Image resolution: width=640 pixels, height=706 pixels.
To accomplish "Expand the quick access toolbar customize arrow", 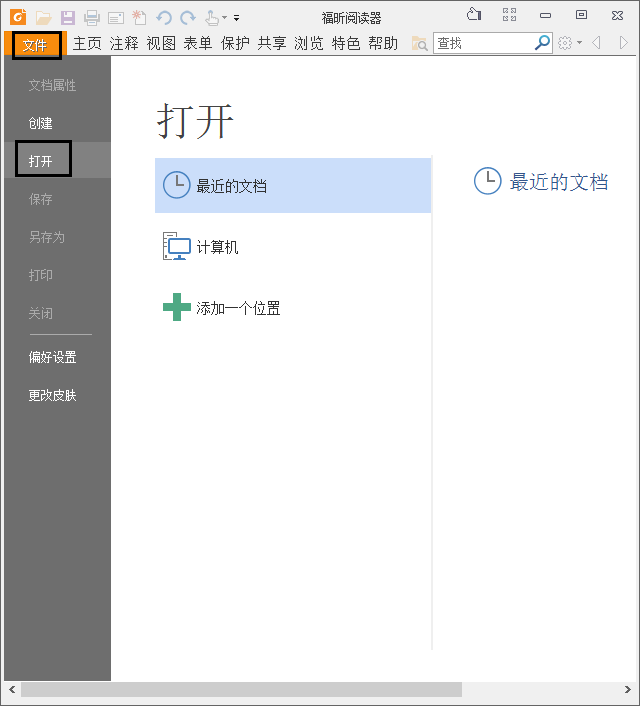I will [237, 18].
